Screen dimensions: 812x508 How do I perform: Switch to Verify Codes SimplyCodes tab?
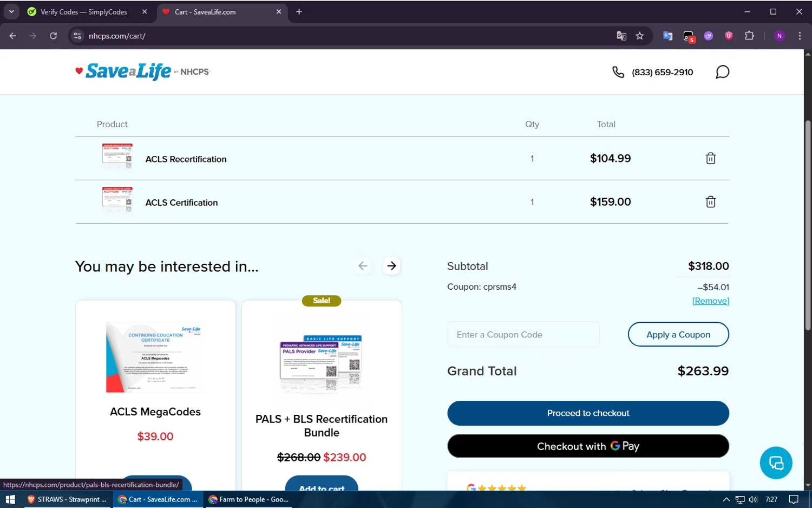(x=83, y=12)
